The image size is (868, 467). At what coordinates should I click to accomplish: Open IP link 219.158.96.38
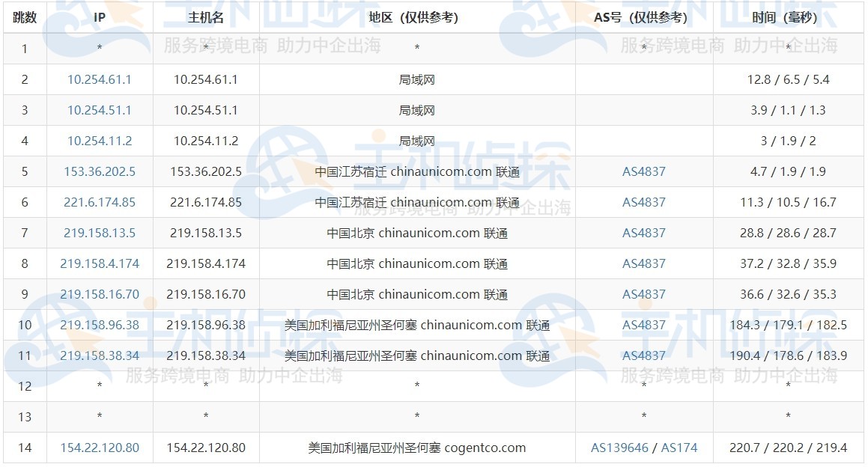click(100, 325)
